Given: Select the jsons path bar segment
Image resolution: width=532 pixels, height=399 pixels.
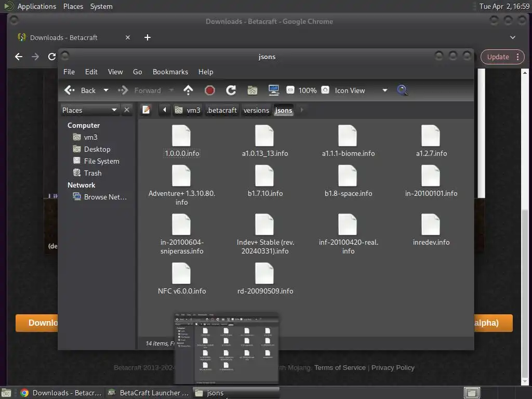Looking at the screenshot, I should [284, 110].
